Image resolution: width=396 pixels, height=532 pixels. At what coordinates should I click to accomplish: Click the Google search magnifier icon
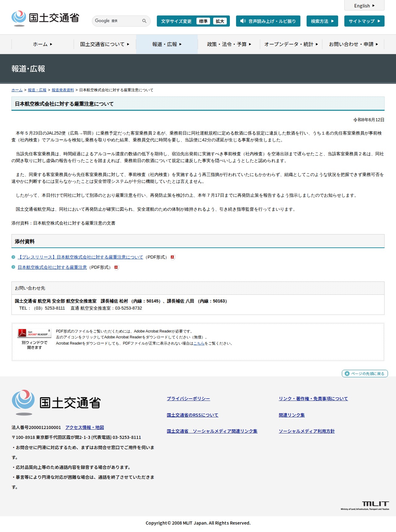tap(144, 21)
